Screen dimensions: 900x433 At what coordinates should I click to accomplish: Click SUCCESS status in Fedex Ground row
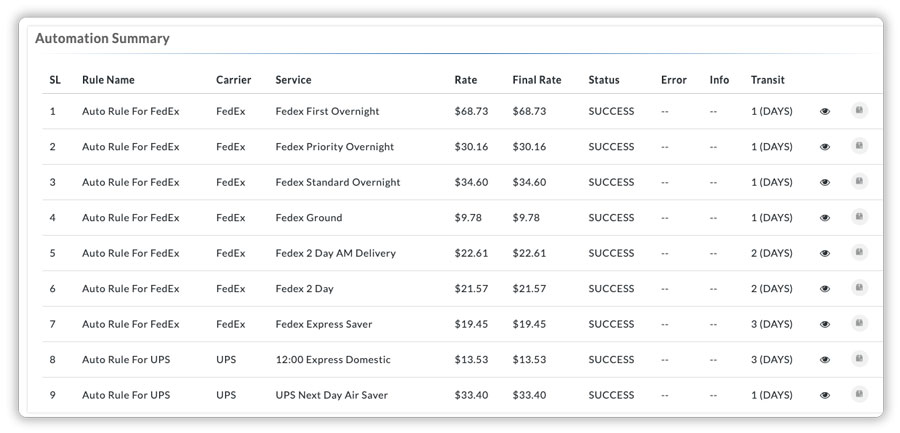click(611, 218)
